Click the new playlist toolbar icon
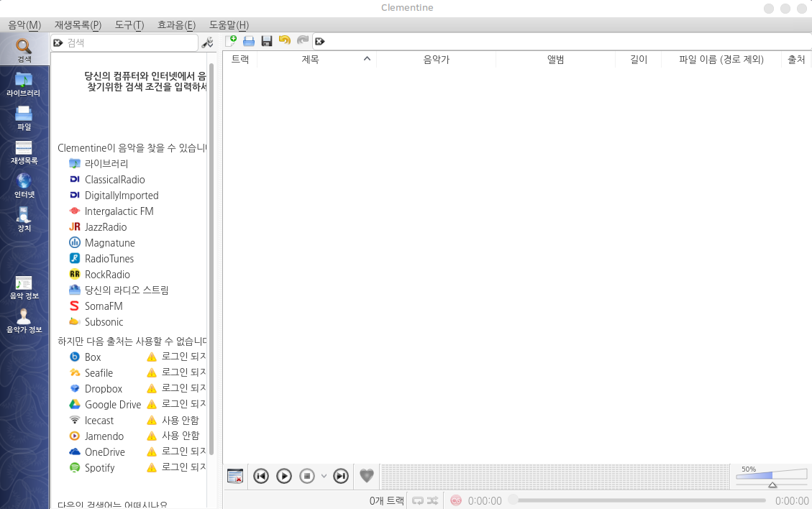The height and width of the screenshot is (509, 812). 231,42
